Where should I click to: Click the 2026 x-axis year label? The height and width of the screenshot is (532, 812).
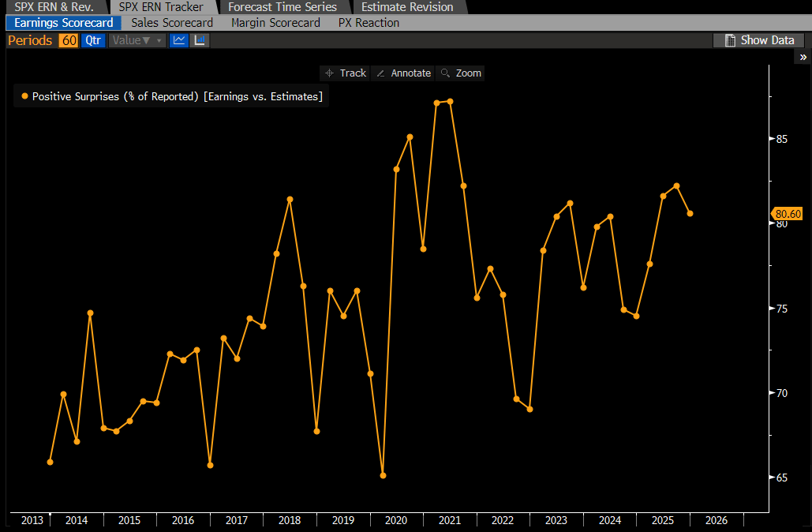click(717, 520)
